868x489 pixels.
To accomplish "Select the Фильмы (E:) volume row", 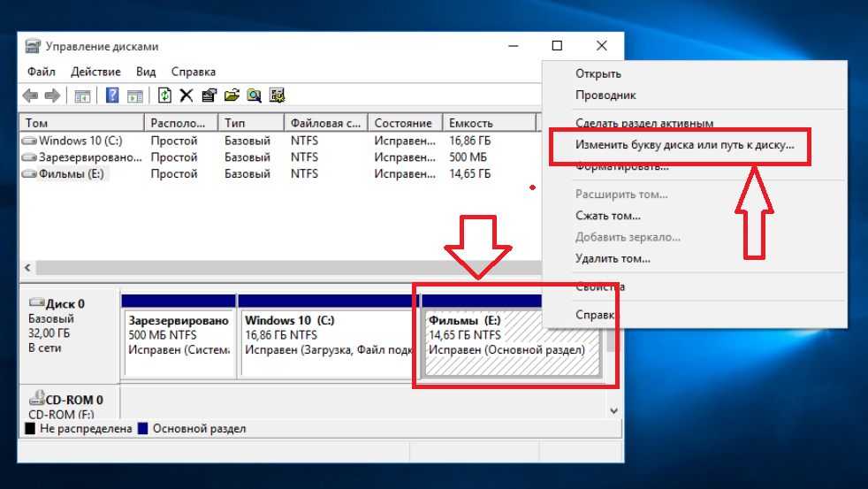I will tap(279, 174).
